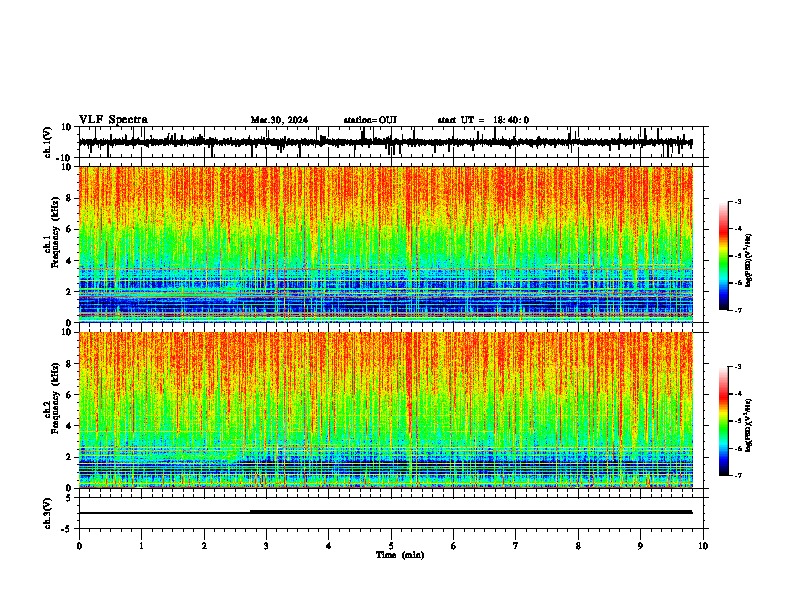Click the time axis tick label '0'
The image size is (792, 612).
[79, 546]
